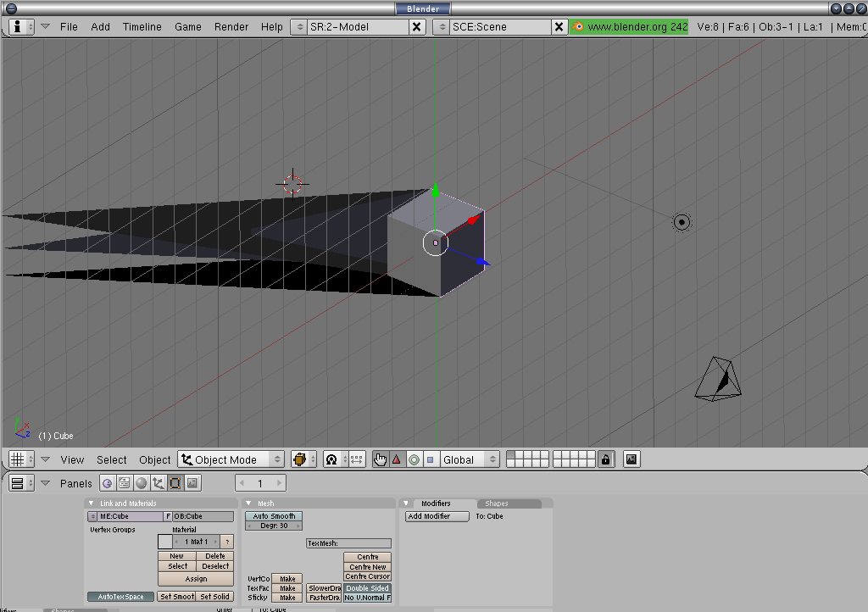Screen dimensions: 868x612
Task: Click the Set Solid button
Action: [x=215, y=597]
